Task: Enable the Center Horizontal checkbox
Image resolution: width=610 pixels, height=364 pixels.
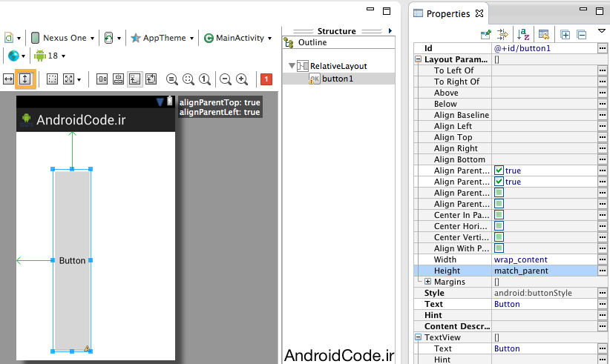Action: click(499, 226)
